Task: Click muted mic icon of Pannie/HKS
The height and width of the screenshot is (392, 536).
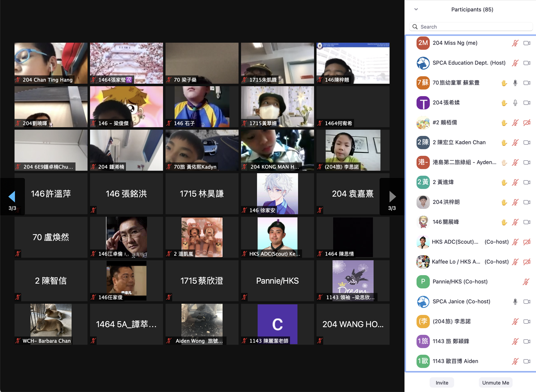Action: coord(526,282)
